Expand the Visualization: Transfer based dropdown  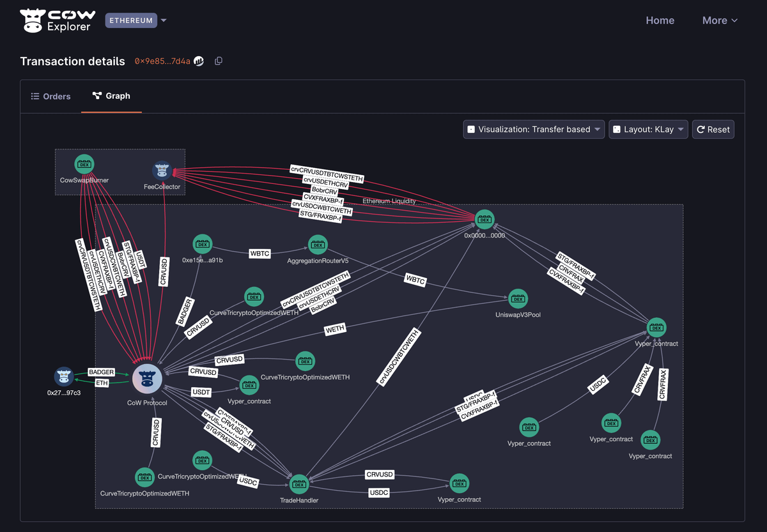(534, 130)
